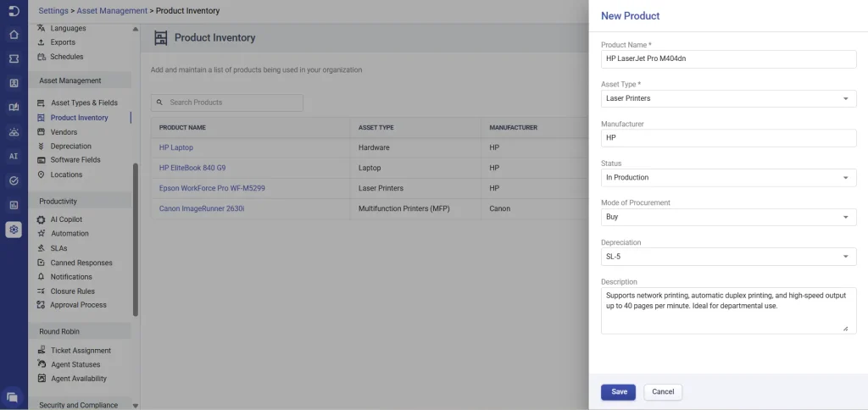Open the knowledge base book icon
This screenshot has width=868, height=410.
pos(14,108)
